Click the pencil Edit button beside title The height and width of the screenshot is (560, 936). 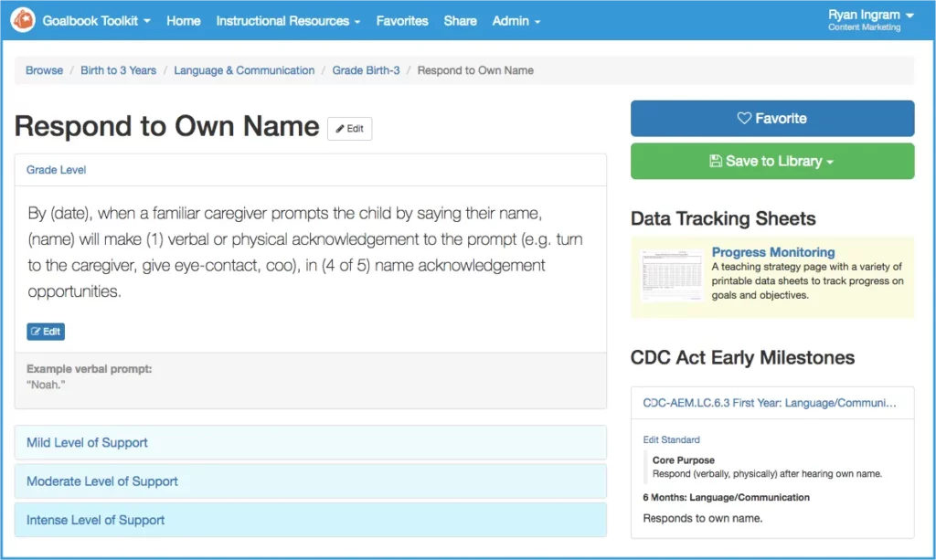349,129
